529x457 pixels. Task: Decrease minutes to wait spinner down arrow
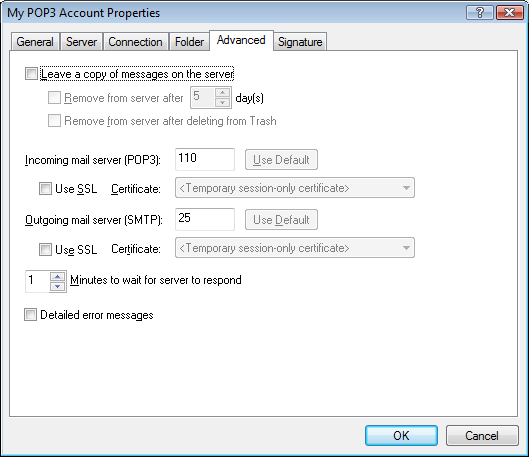point(57,287)
